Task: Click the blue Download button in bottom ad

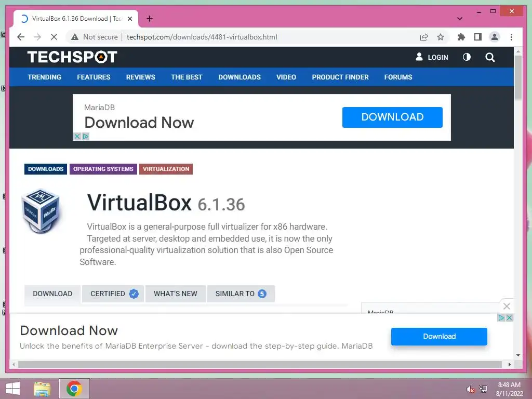Action: coord(439,336)
